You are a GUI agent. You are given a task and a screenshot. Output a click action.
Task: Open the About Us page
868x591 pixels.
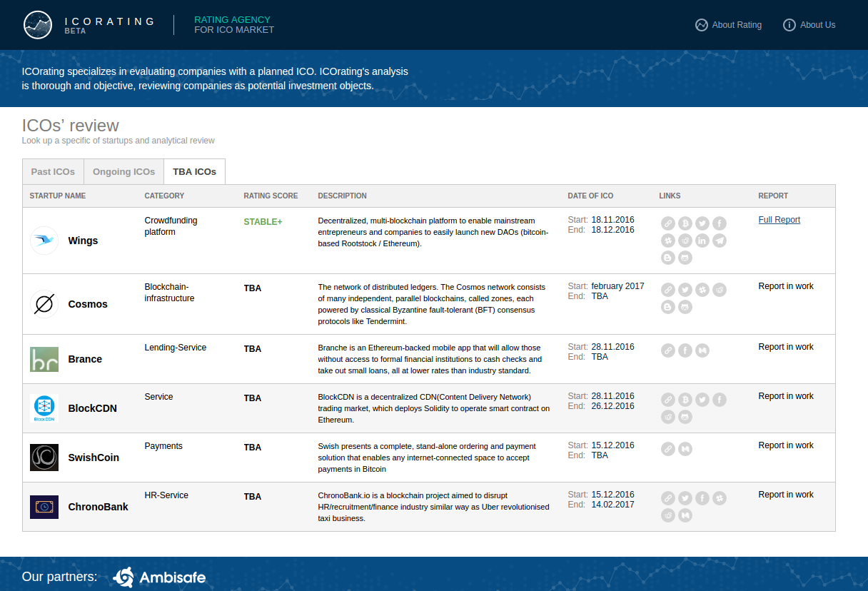809,25
